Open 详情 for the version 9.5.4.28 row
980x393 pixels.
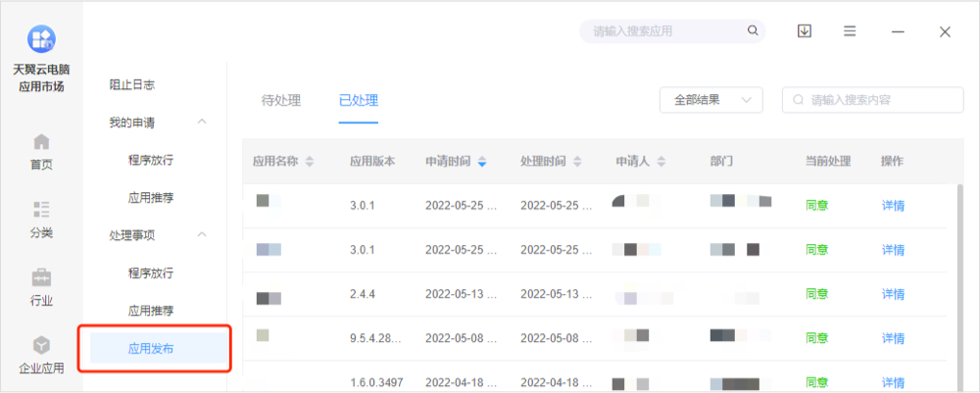pos(893,338)
